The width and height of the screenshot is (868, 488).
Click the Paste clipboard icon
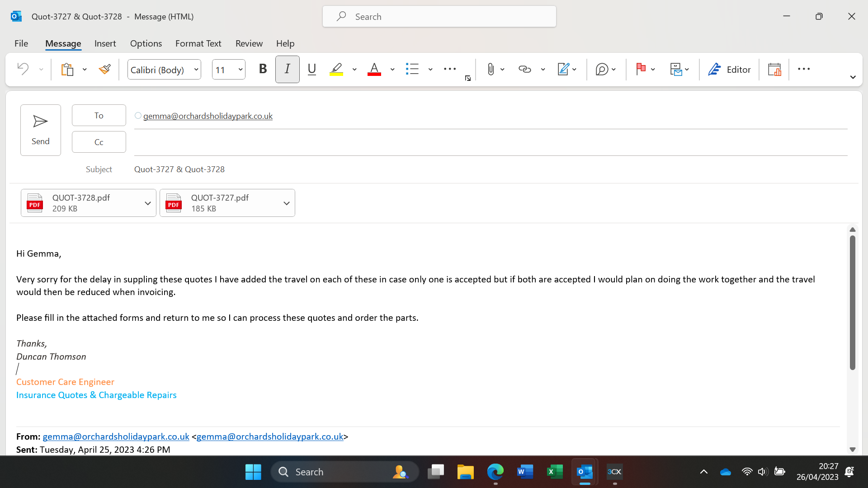67,69
